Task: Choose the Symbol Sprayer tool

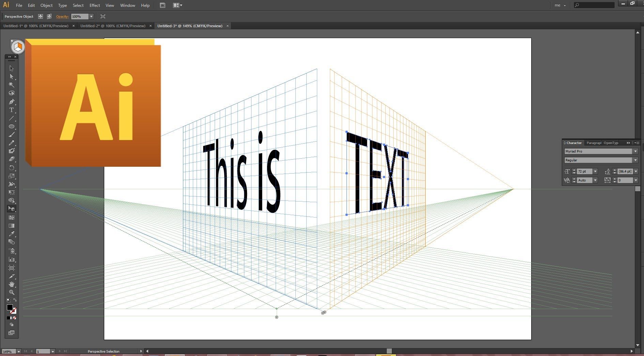Action: click(x=12, y=251)
